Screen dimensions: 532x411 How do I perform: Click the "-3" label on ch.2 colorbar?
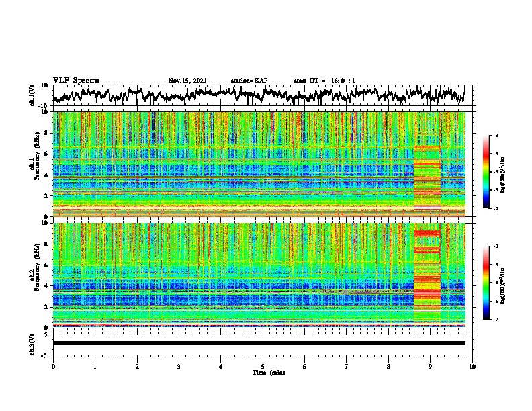[x=496, y=246]
